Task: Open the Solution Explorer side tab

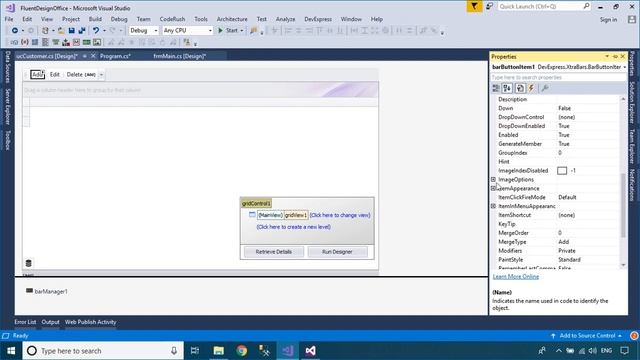Action: (632, 103)
